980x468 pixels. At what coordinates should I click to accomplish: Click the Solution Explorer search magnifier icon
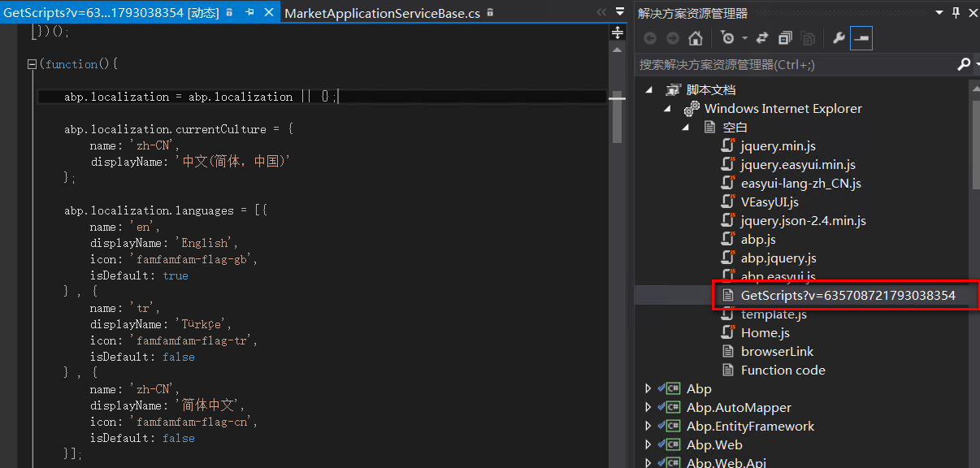[x=964, y=64]
